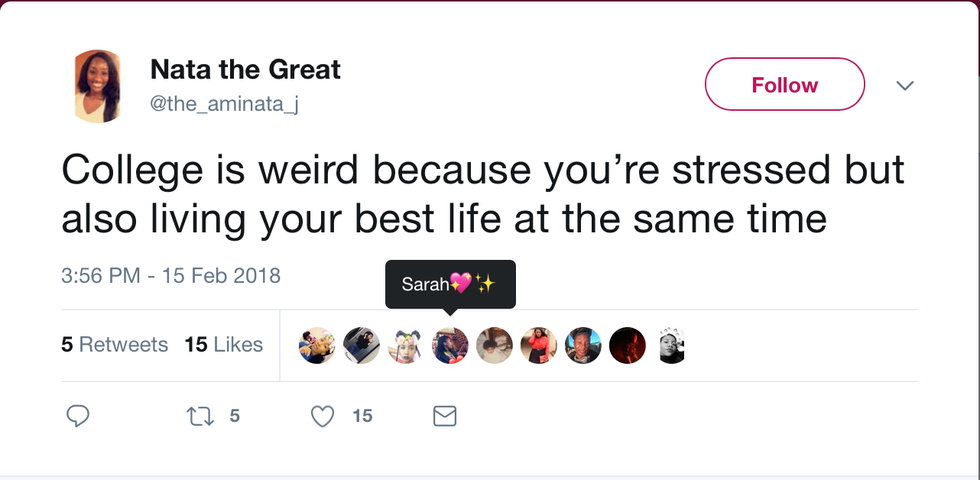The height and width of the screenshot is (480, 980).
Task: Open the black-and-white liker avatar
Action: (x=671, y=345)
